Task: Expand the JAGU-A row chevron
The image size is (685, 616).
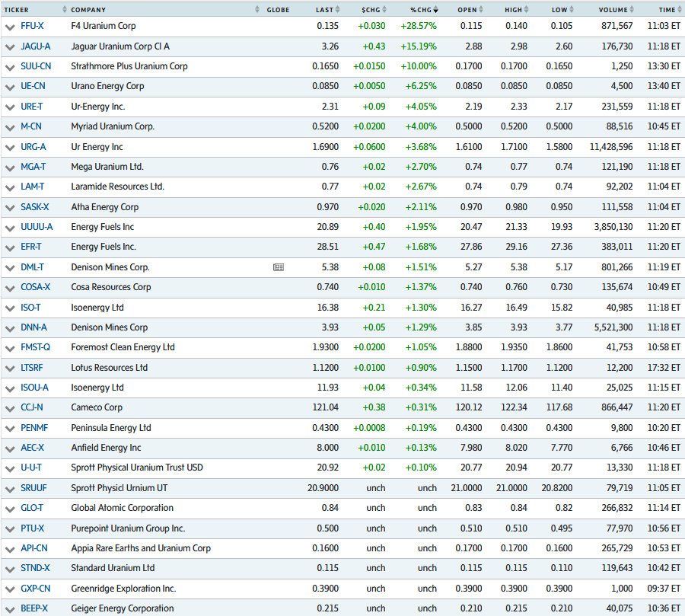Action: pos(10,47)
